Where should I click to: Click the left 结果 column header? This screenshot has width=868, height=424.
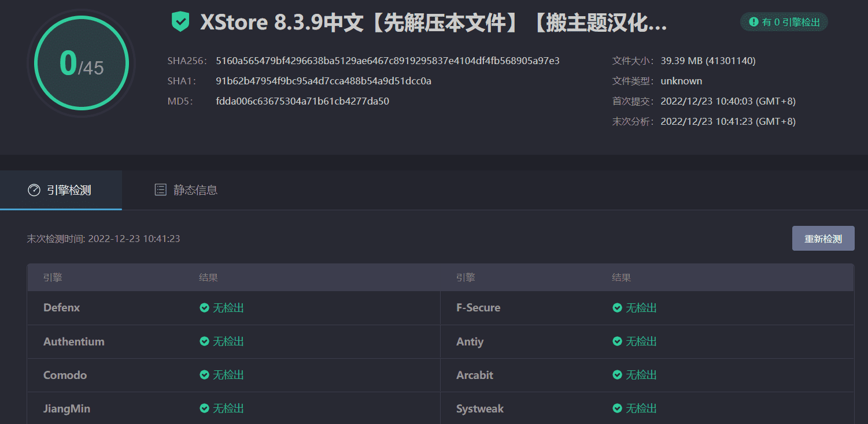tap(208, 278)
